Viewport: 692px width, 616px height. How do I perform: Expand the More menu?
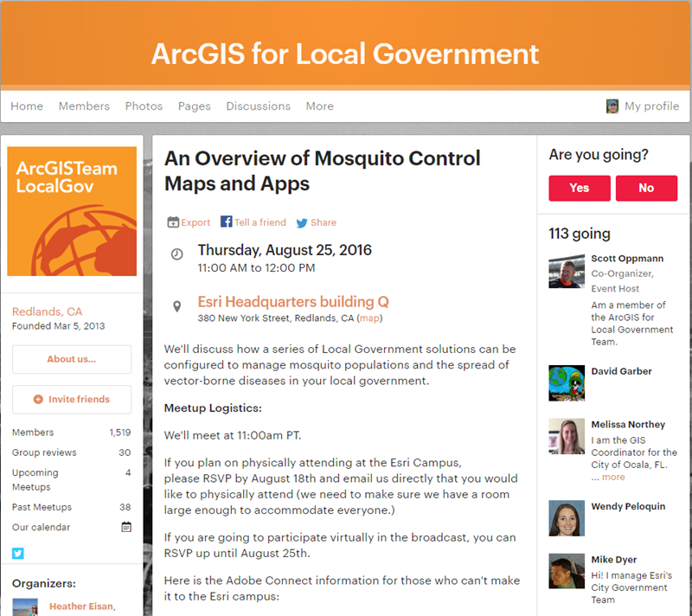[319, 106]
